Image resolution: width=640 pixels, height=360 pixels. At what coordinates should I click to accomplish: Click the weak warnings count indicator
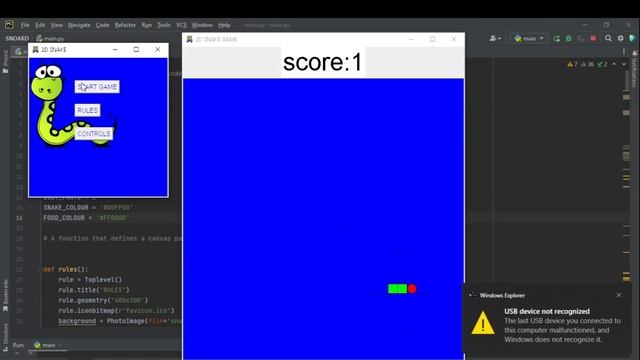(x=587, y=64)
